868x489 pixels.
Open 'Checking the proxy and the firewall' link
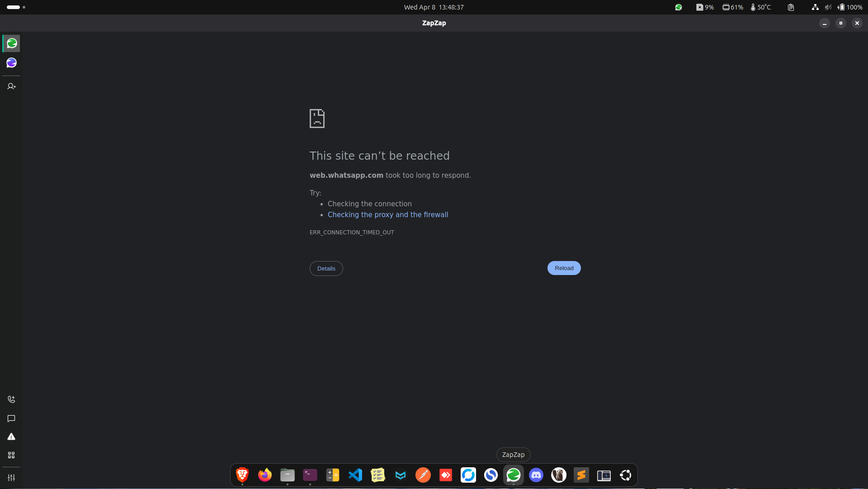coord(387,215)
